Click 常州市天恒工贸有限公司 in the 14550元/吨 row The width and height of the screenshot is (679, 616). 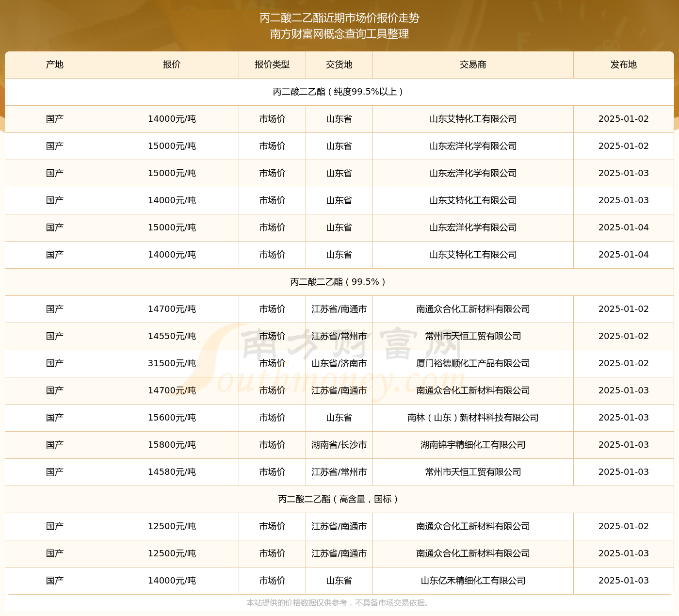point(473,336)
